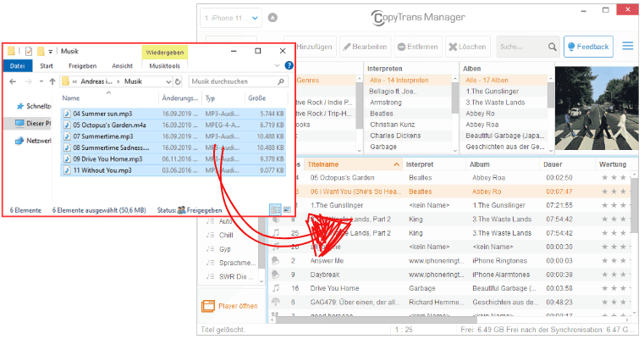644x339 pixels.
Task: Open the hamburger menu in CopyTrans Manager
Action: coord(628,46)
